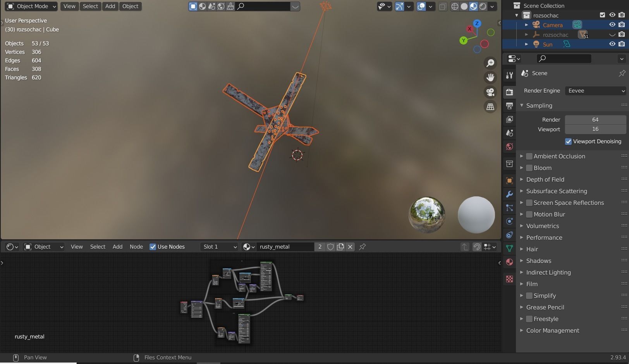Open viewport Object menu

click(130, 6)
